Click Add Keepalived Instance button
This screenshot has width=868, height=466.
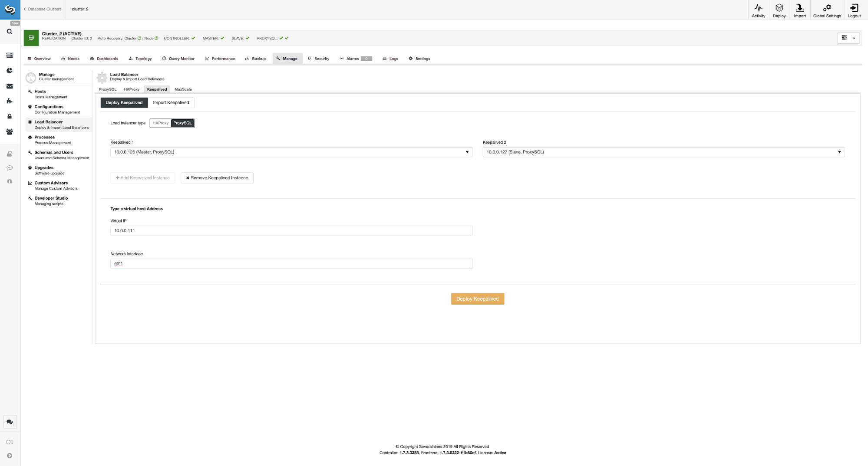[143, 178]
